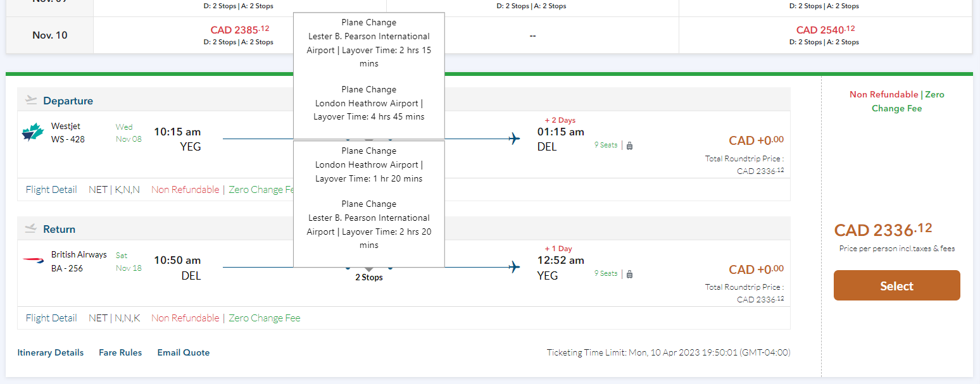The height and width of the screenshot is (384, 980).
Task: Click the baggage icon in return row
Action: (629, 274)
